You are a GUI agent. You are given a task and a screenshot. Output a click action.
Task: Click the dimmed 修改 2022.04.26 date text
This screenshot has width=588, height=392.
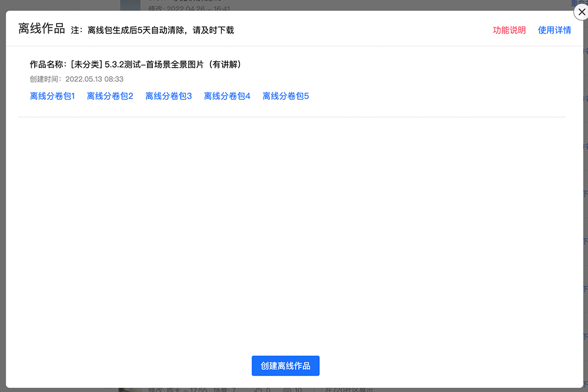tap(188, 9)
